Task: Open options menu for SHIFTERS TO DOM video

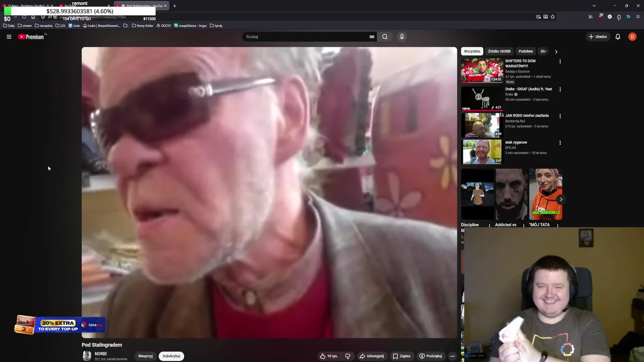Action: 560,61
